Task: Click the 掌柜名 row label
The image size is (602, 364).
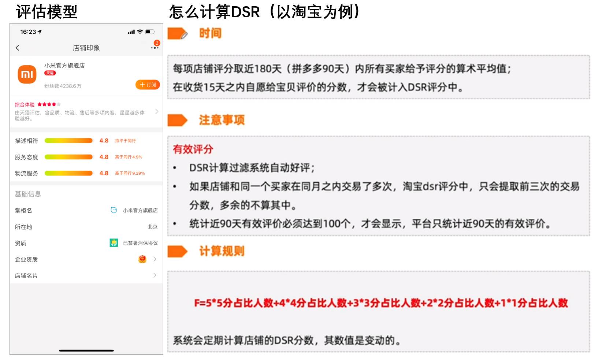Action: [23, 211]
